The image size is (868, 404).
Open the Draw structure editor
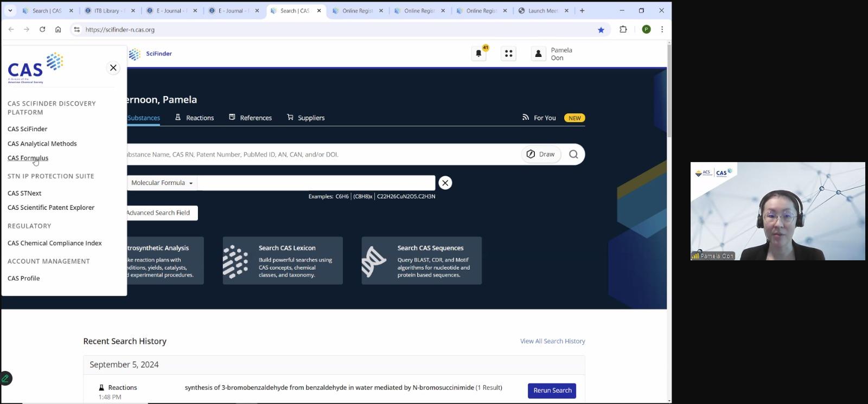pos(541,155)
